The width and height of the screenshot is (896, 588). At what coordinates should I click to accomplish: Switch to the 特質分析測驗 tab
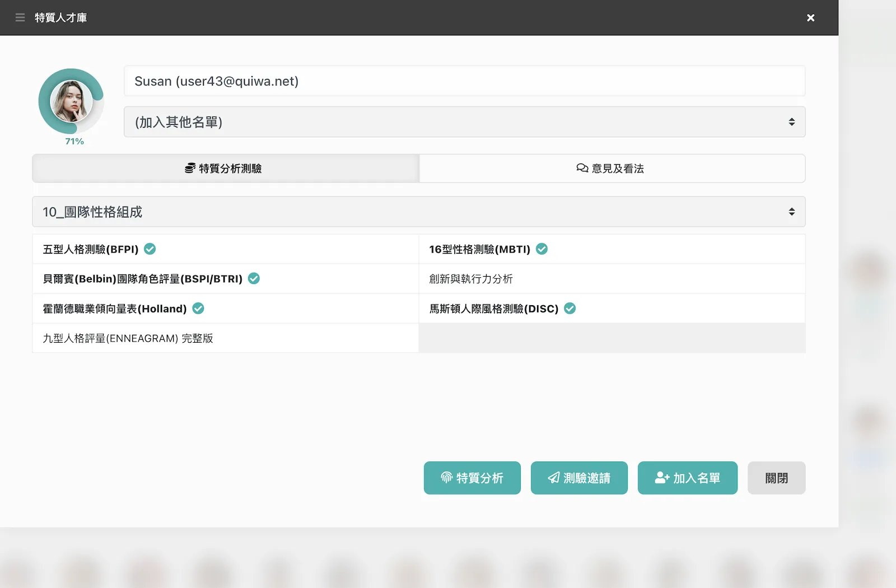click(x=226, y=169)
